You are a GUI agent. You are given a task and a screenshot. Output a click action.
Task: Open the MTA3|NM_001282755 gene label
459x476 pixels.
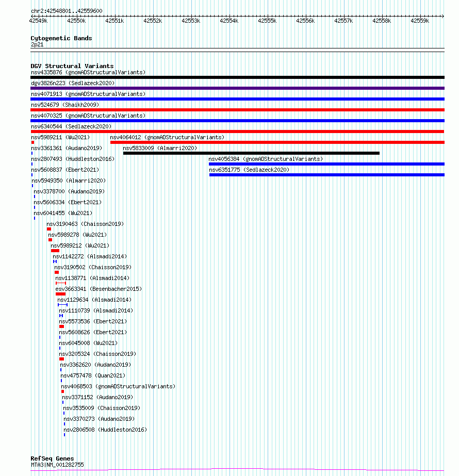click(57, 465)
